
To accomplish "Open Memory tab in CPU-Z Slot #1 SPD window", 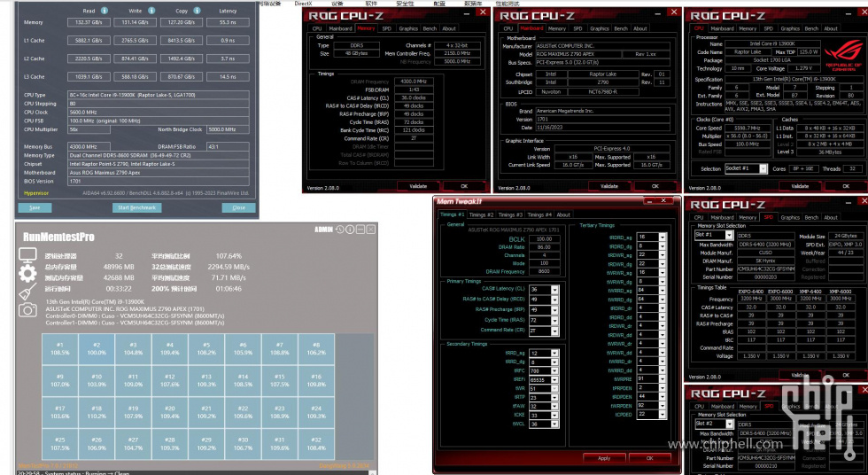I will pos(748,218).
